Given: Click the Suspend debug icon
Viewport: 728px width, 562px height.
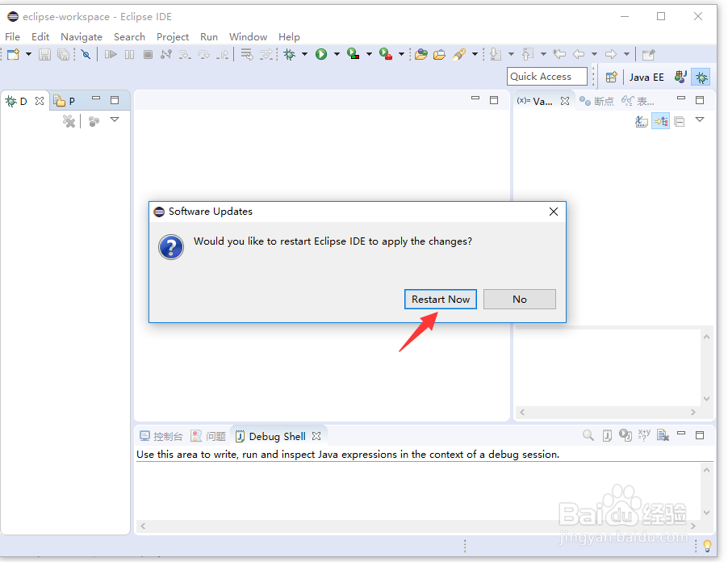Looking at the screenshot, I should point(129,54).
